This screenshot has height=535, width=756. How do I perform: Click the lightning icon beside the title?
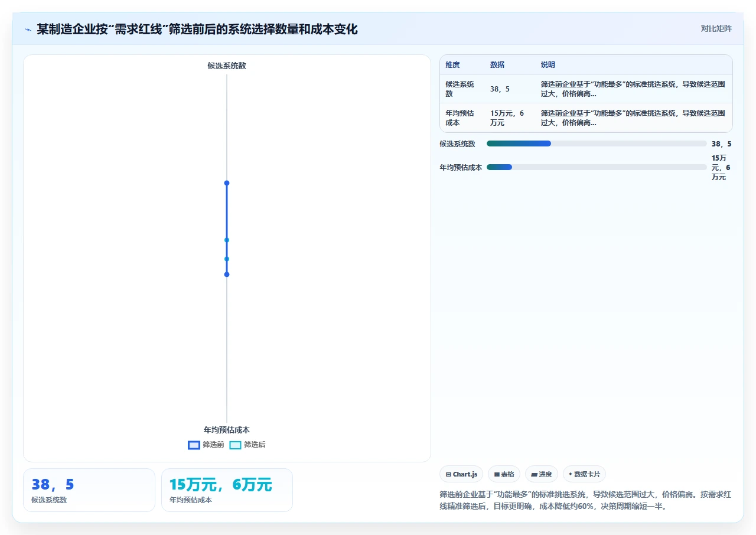(x=28, y=30)
